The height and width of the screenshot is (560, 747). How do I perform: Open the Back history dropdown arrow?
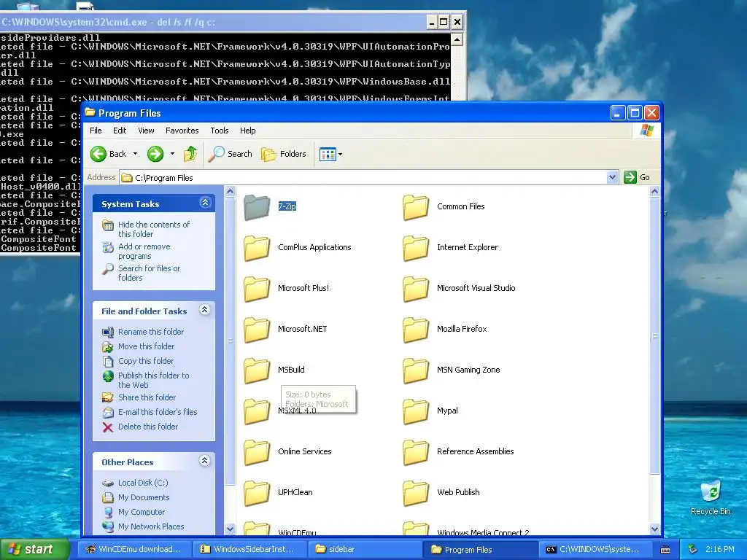point(135,154)
